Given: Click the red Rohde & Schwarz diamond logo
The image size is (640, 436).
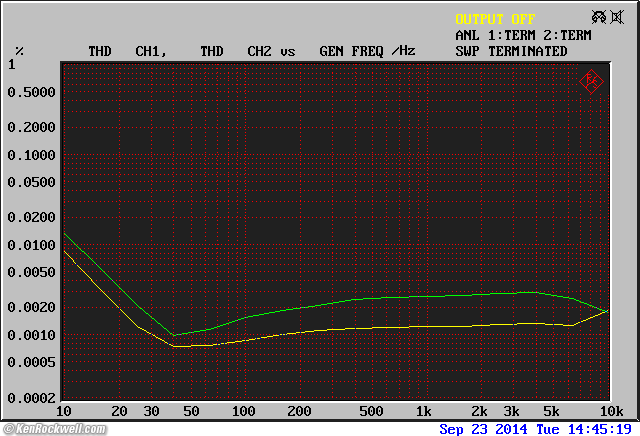Looking at the screenshot, I should coord(591,82).
